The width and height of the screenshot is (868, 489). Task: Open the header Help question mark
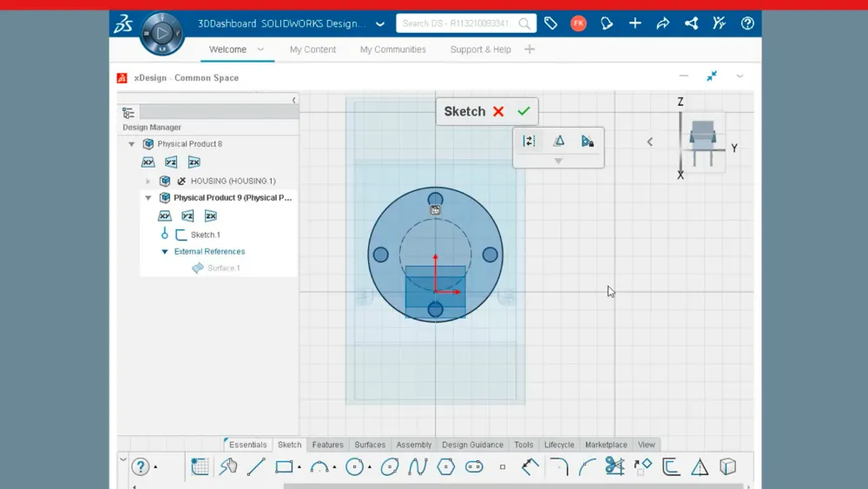pos(747,23)
